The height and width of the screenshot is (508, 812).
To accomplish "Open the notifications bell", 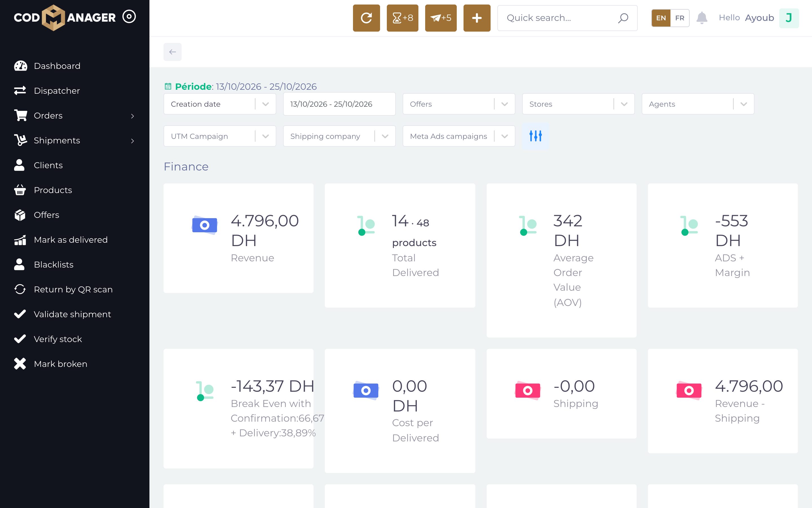I will coord(701,18).
